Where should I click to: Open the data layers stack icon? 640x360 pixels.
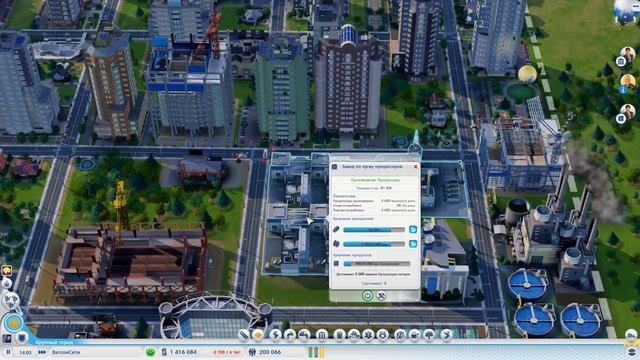coord(631,352)
